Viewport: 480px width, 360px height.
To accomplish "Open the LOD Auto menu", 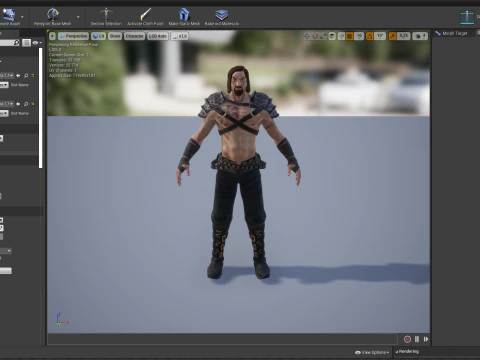I will pyautogui.click(x=158, y=36).
